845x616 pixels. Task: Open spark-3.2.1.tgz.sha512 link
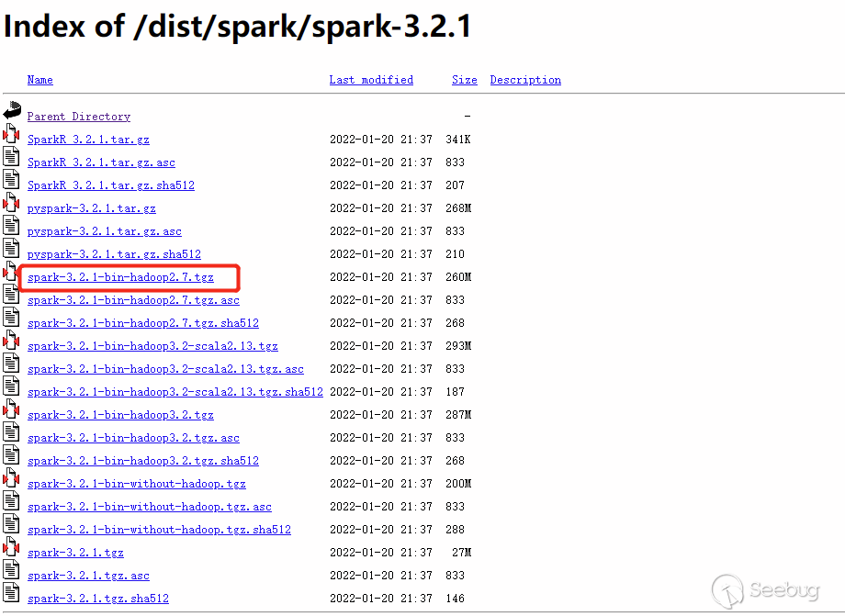pyautogui.click(x=98, y=599)
